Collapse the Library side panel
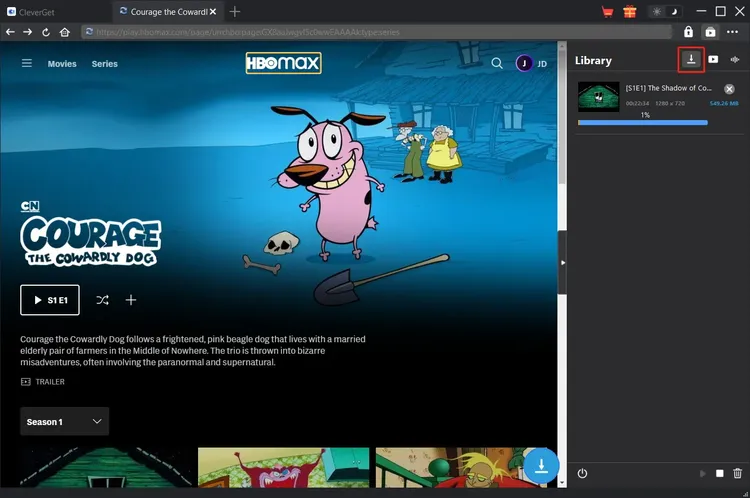 pyautogui.click(x=562, y=262)
